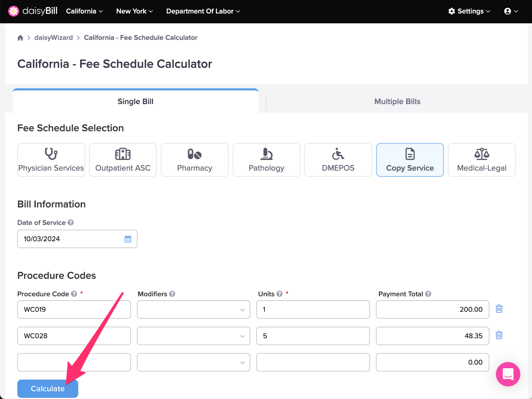Click the home breadcrumb icon
This screenshot has height=399, width=532.
click(x=20, y=38)
